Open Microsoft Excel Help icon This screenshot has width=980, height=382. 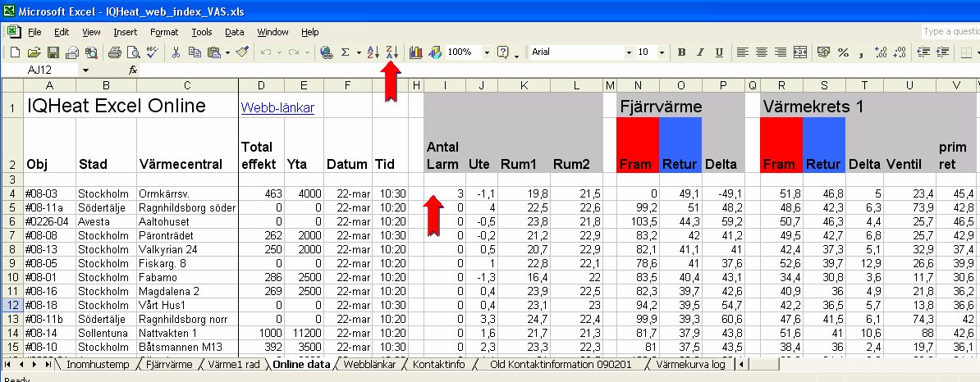(502, 52)
